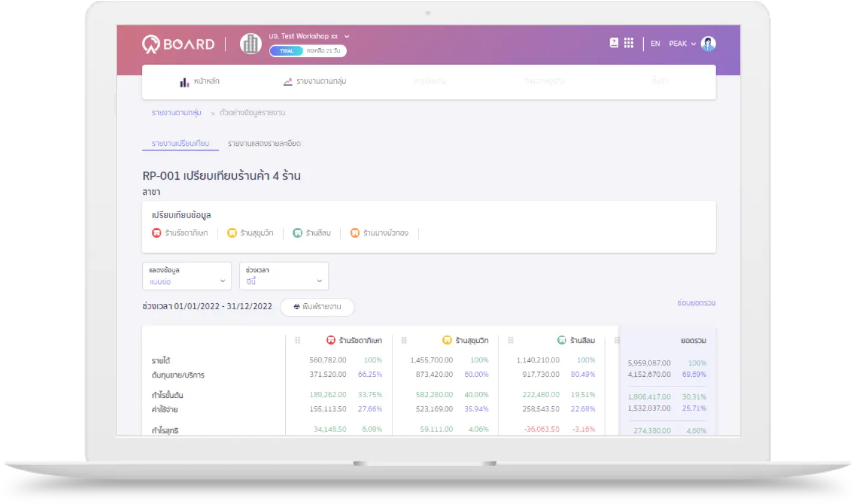Click the ซ่อนยอดรวม link
Viewport: 856px width, 504px height.
[696, 303]
